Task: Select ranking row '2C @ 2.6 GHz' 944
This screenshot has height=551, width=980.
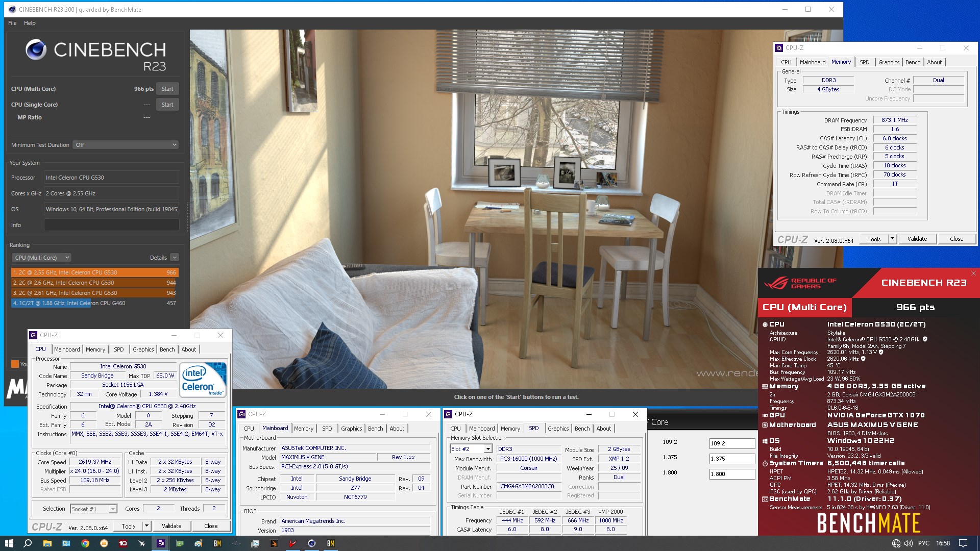Action: point(94,283)
